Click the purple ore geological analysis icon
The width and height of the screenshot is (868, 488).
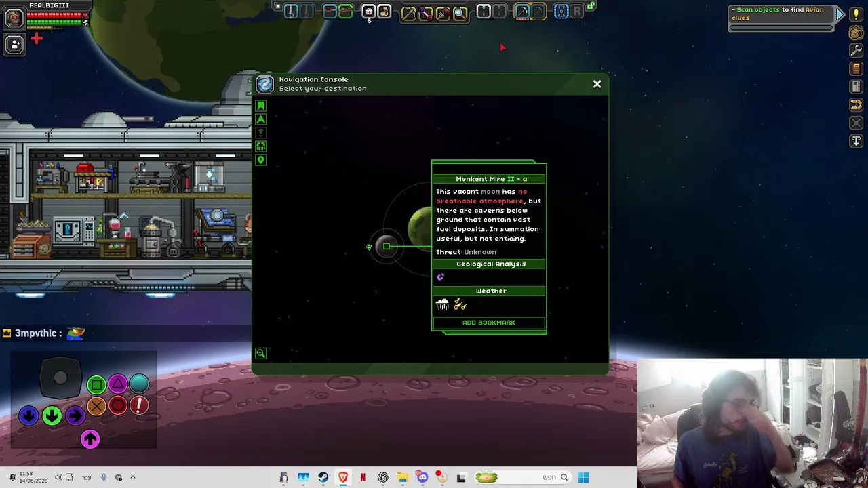(x=440, y=277)
